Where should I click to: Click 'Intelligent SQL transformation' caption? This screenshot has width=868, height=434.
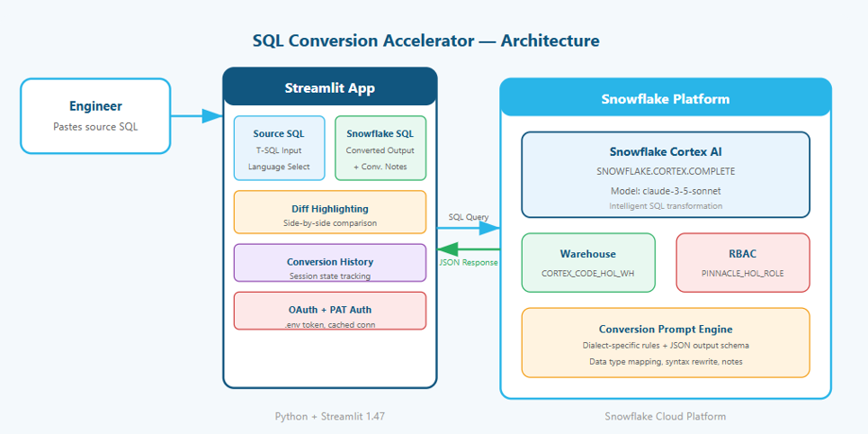pos(666,205)
